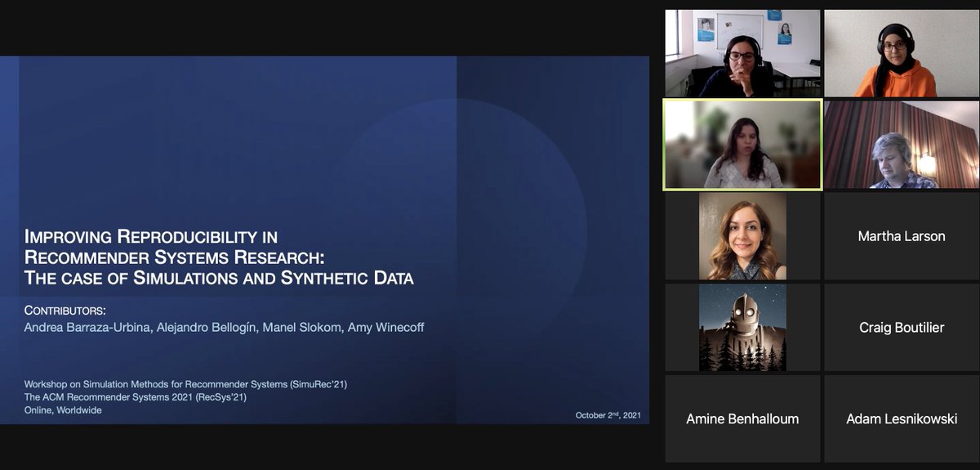Click 'The ACM Recommender Systems 2021' footer line
Viewport: 980px width, 470px height.
[x=135, y=397]
